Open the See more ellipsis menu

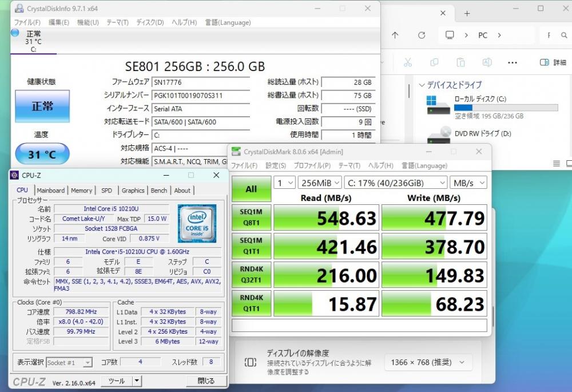coord(512,63)
